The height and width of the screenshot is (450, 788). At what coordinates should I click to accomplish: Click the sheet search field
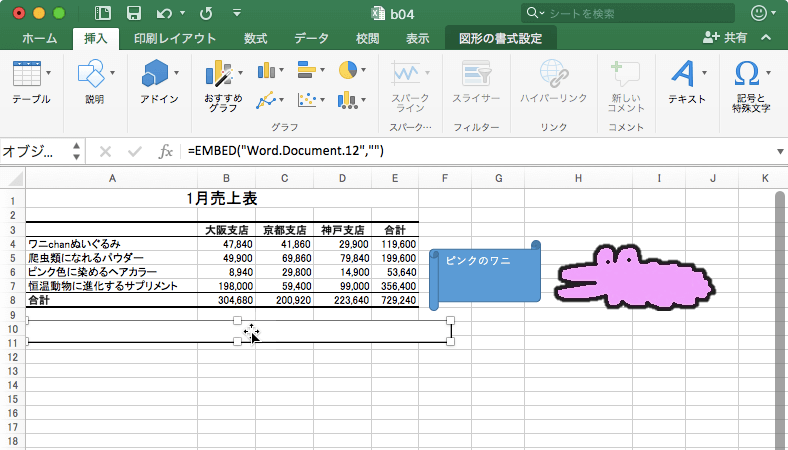pyautogui.click(x=628, y=13)
